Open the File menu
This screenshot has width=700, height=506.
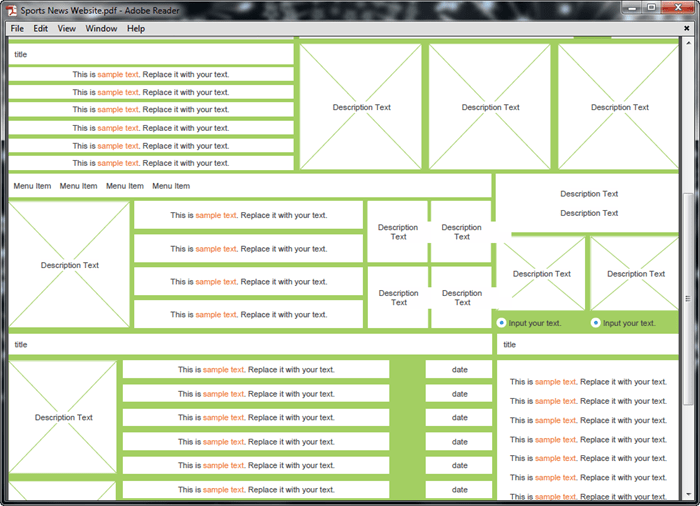click(17, 29)
